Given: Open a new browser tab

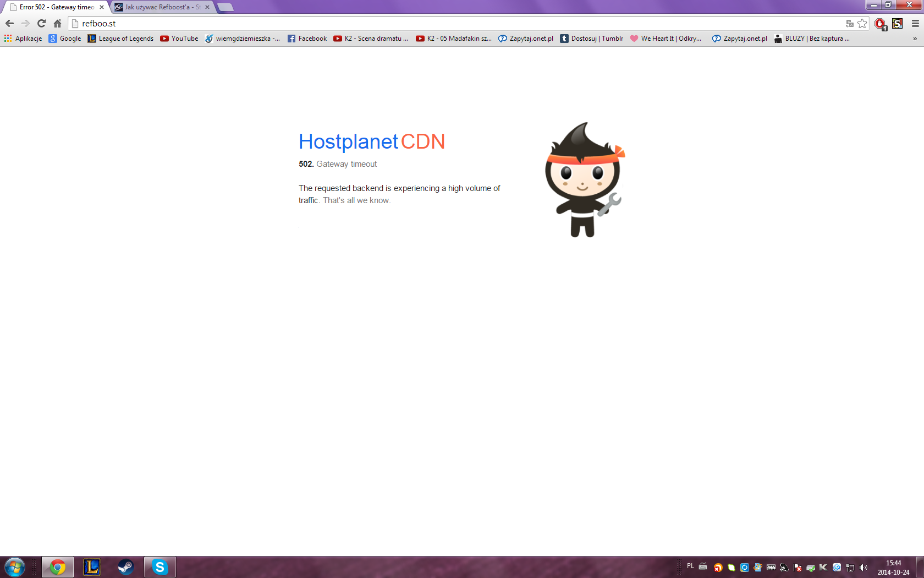Looking at the screenshot, I should click(226, 7).
